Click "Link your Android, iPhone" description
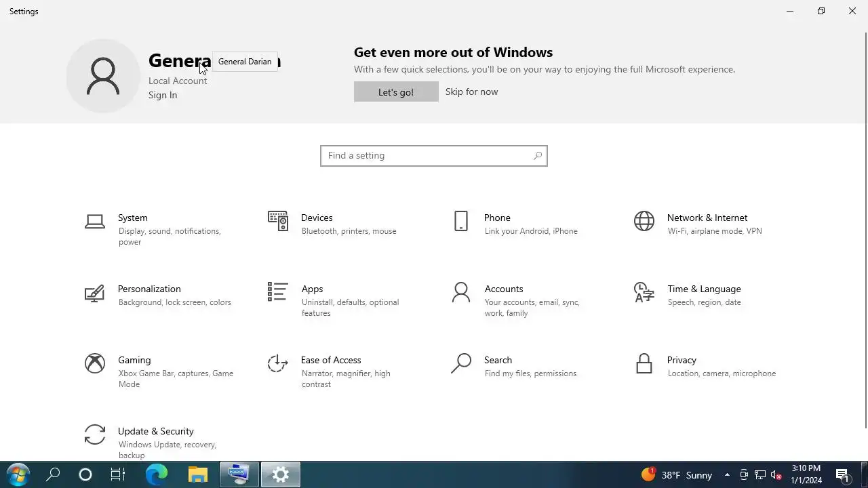The image size is (868, 488). tap(531, 231)
